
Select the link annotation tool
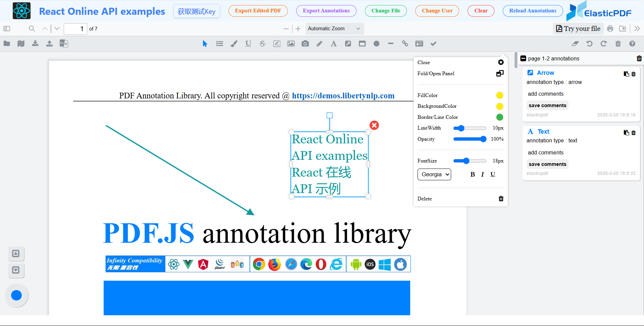click(405, 44)
